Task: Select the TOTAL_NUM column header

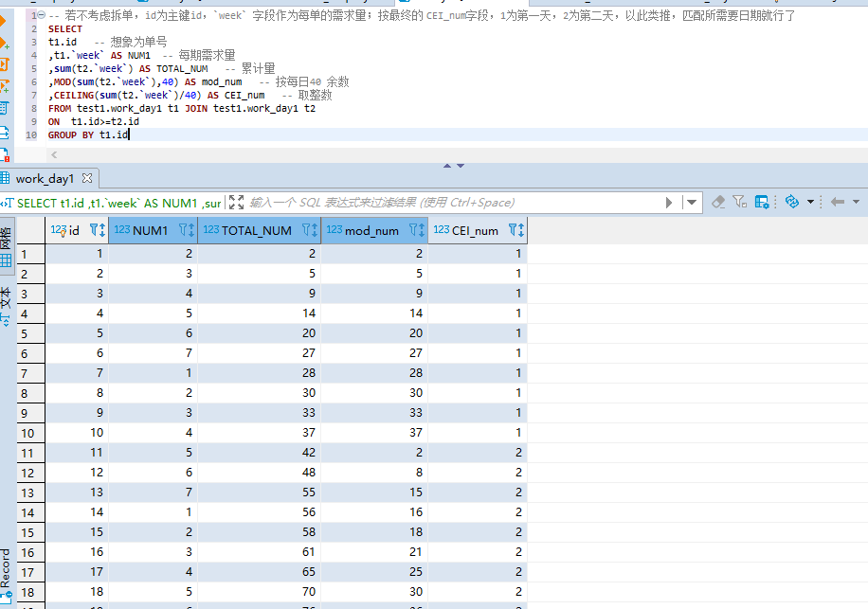Action: point(259,230)
